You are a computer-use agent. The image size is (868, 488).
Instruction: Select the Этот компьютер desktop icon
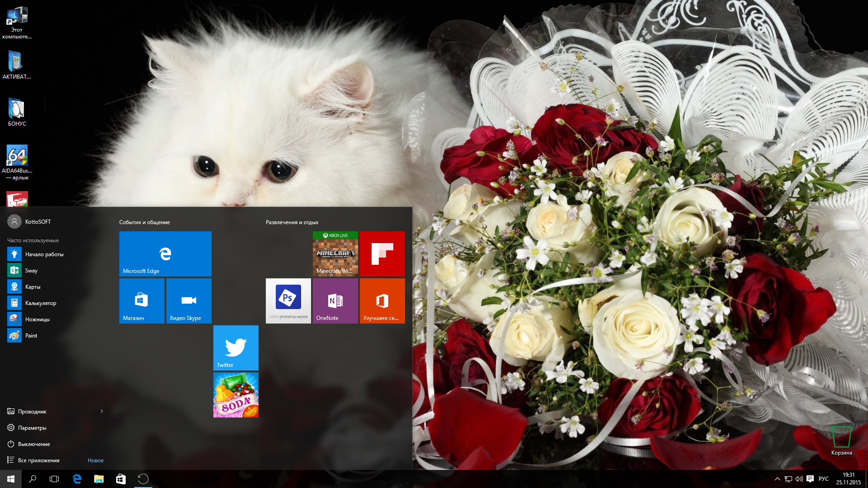tap(17, 23)
